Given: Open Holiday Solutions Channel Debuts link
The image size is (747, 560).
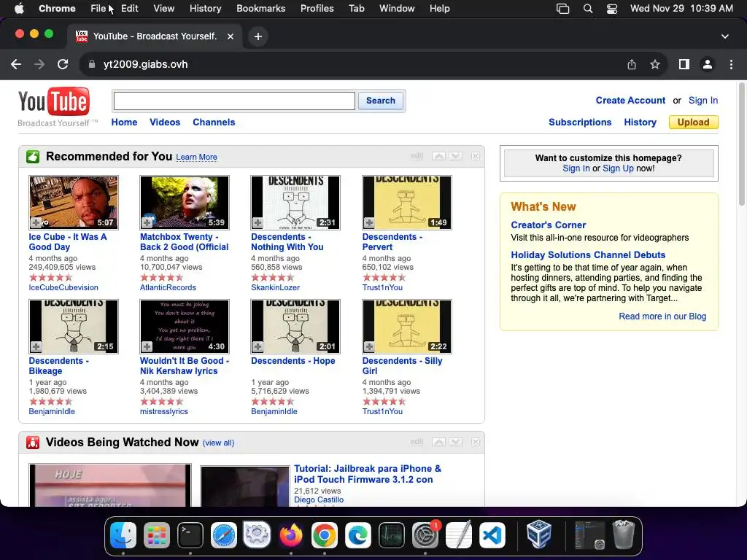Looking at the screenshot, I should (x=588, y=254).
